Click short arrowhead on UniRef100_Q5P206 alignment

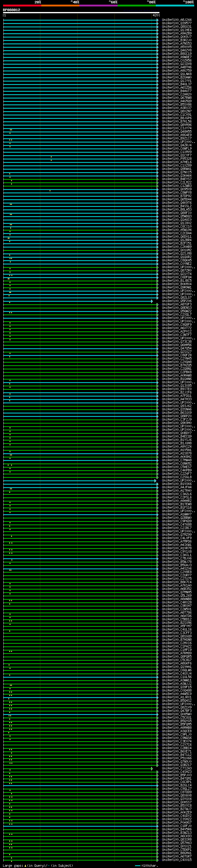(x=152, y=301)
